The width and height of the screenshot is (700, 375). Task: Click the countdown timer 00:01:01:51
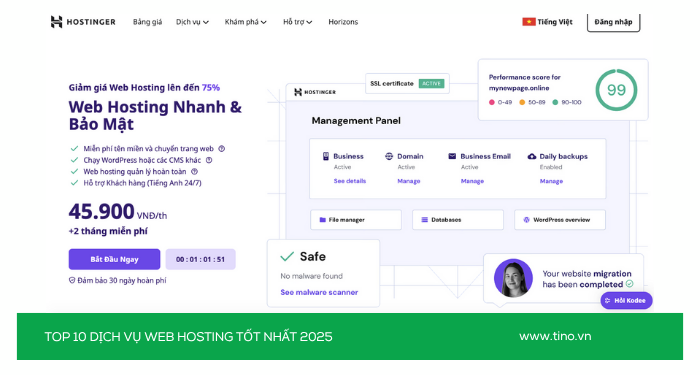pyautogui.click(x=200, y=259)
